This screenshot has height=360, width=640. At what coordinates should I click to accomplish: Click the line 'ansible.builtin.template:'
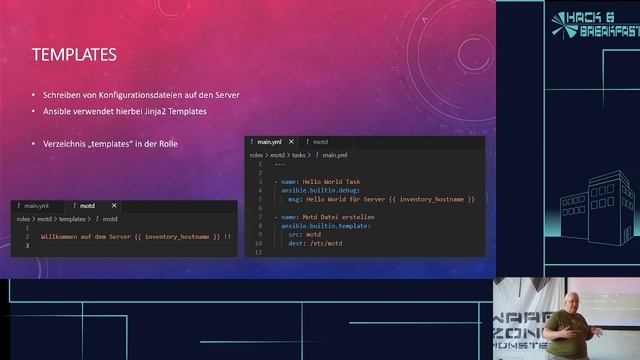(x=326, y=226)
